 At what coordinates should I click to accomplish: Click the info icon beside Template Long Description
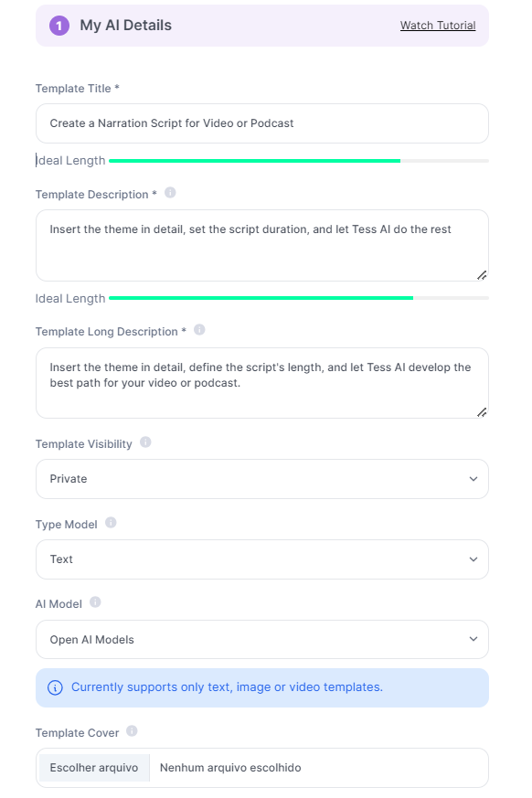tap(199, 330)
